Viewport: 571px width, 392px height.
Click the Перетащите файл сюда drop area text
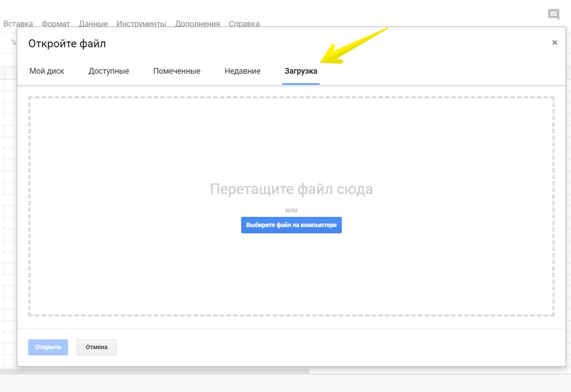tap(291, 189)
